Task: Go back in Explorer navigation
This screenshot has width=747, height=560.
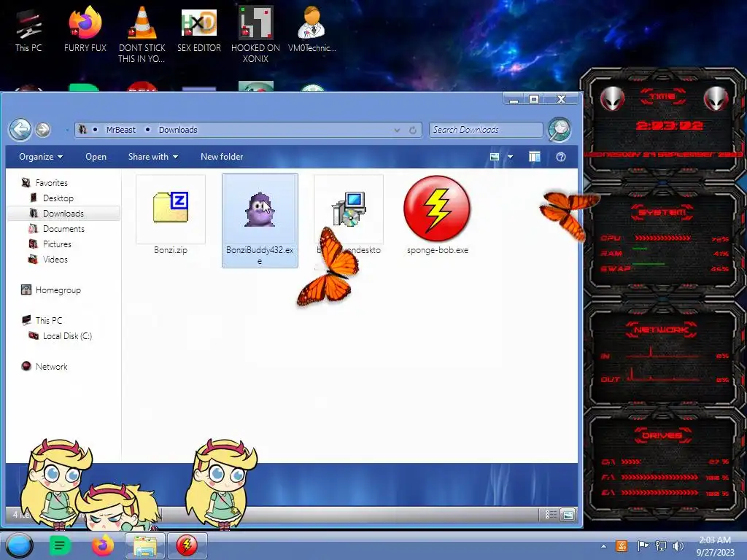Action: coord(20,129)
